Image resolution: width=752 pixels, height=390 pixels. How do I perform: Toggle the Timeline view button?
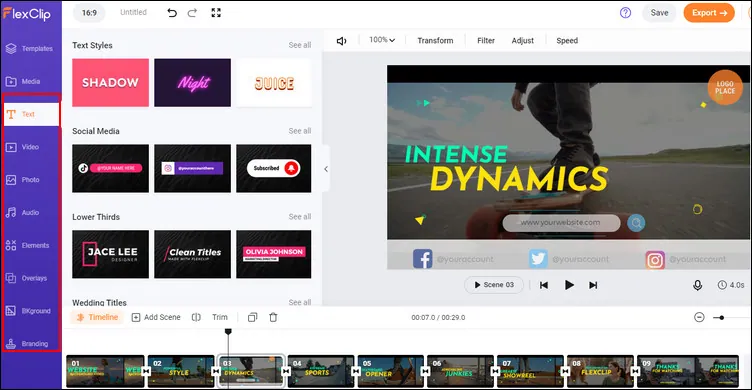(x=97, y=317)
